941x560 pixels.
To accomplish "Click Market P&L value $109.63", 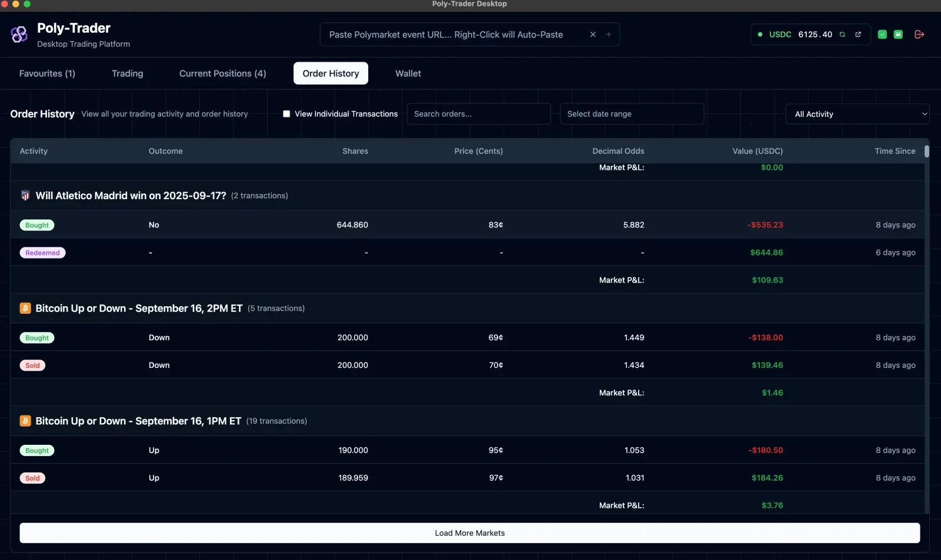I will point(767,280).
